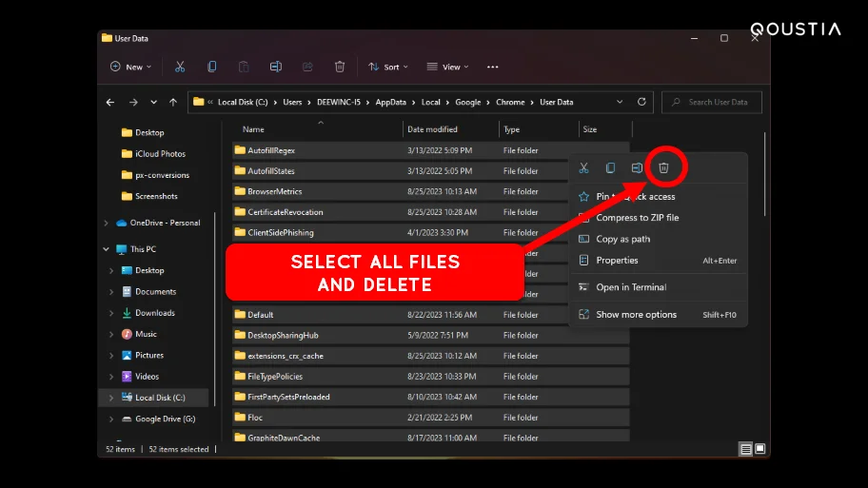868x488 pixels.
Task: Click the Delete trash icon in the context menu
Action: [x=663, y=167]
